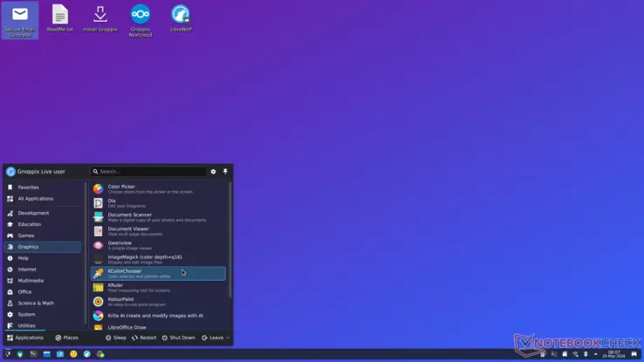Screen dimensions: 644x362
Task: Expand hidden system tray icons arrow
Action: 595,354
